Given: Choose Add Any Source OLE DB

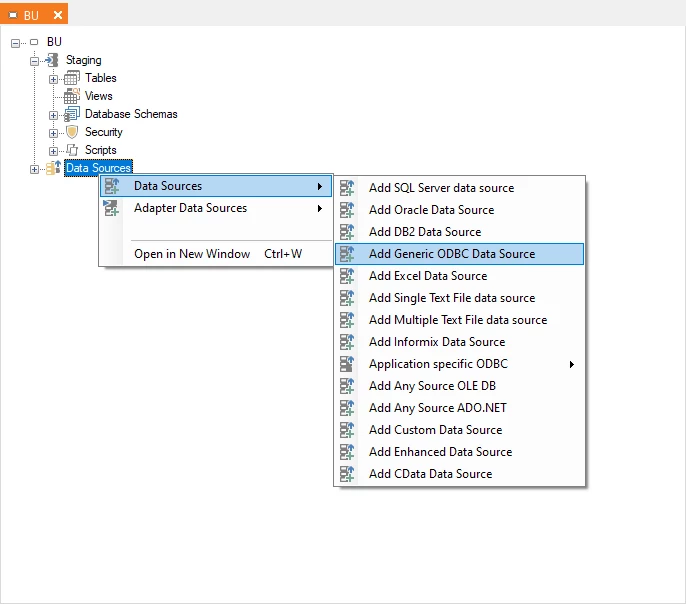Looking at the screenshot, I should 459,386.
